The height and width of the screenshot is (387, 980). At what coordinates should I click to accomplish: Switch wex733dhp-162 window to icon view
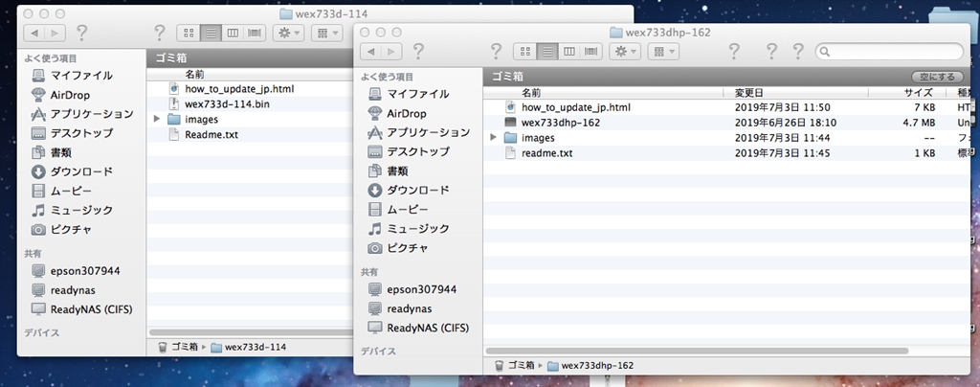(x=525, y=52)
